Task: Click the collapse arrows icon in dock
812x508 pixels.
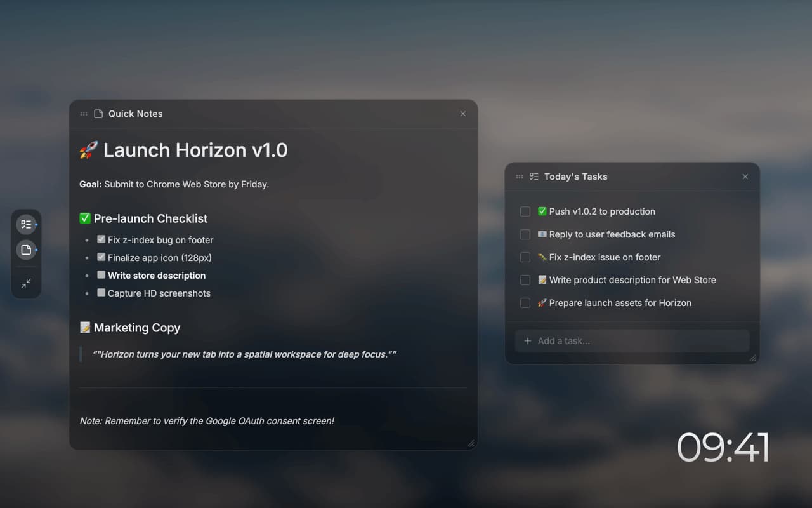Action: (26, 283)
